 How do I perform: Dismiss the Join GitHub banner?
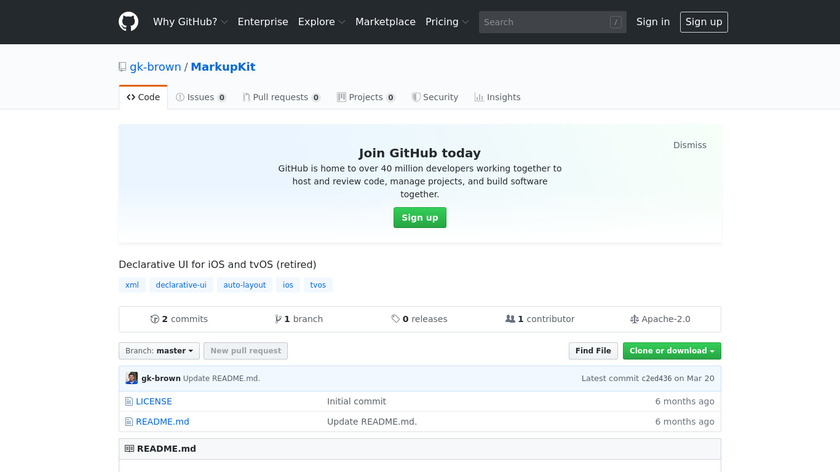[689, 145]
